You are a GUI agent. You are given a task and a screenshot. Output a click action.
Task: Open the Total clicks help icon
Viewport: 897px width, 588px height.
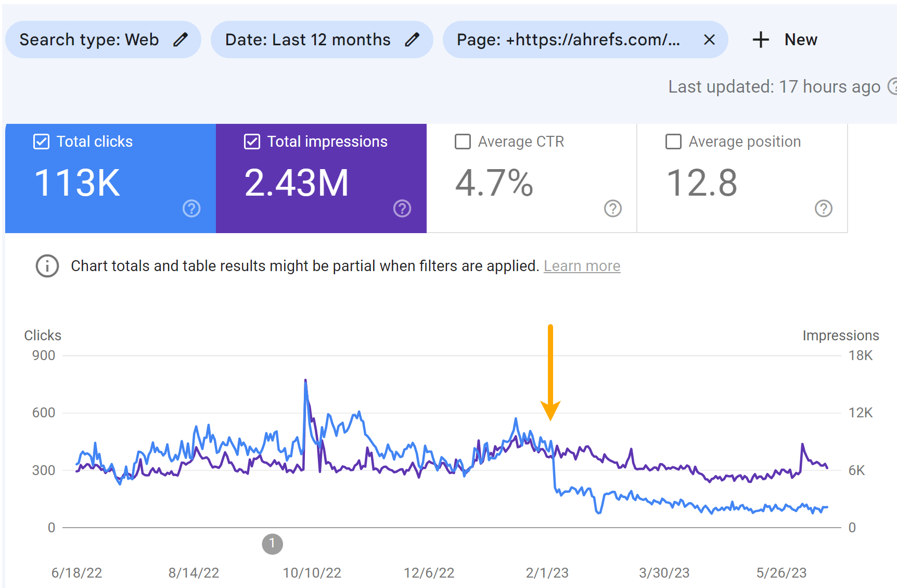[191, 209]
